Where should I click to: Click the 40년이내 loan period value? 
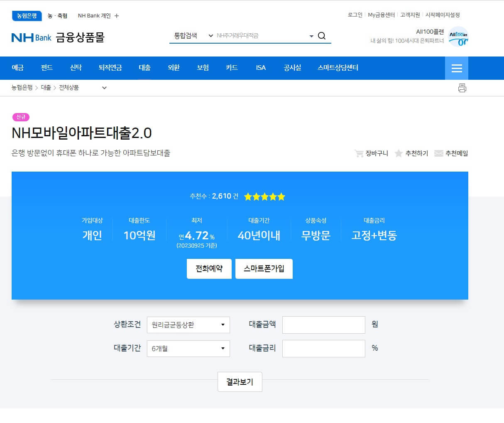click(x=259, y=236)
